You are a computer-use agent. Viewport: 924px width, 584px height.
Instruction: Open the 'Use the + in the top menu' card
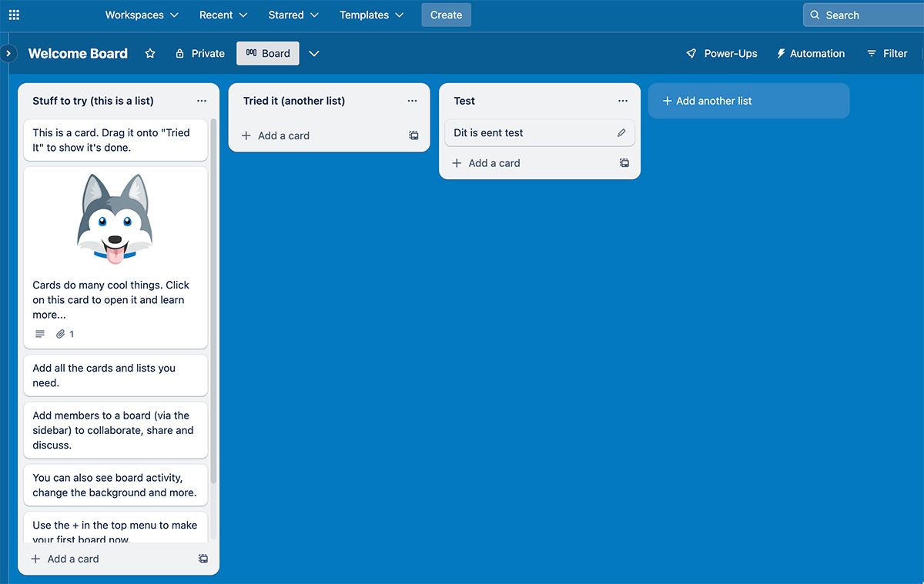pos(115,528)
